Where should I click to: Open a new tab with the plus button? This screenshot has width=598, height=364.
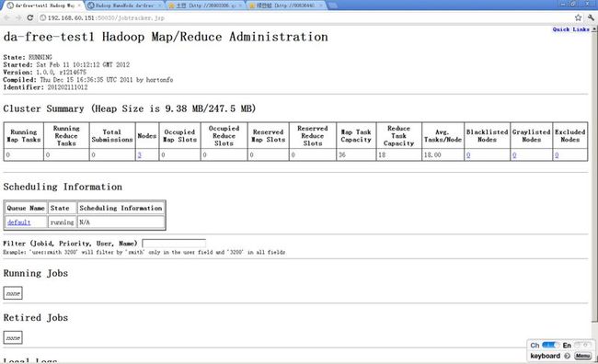(x=332, y=6)
